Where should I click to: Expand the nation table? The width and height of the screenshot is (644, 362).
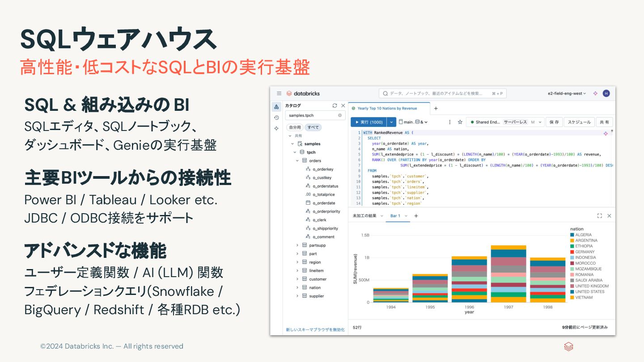click(297, 288)
